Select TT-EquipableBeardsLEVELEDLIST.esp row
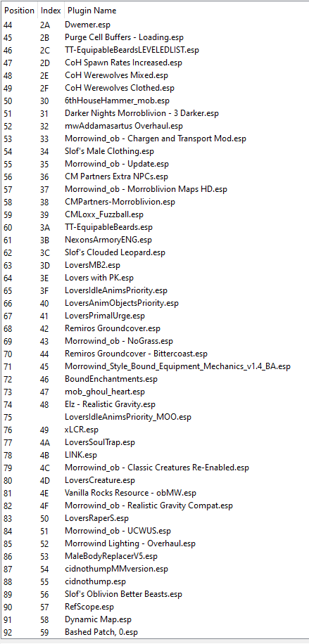309x644 pixels. 132,50
